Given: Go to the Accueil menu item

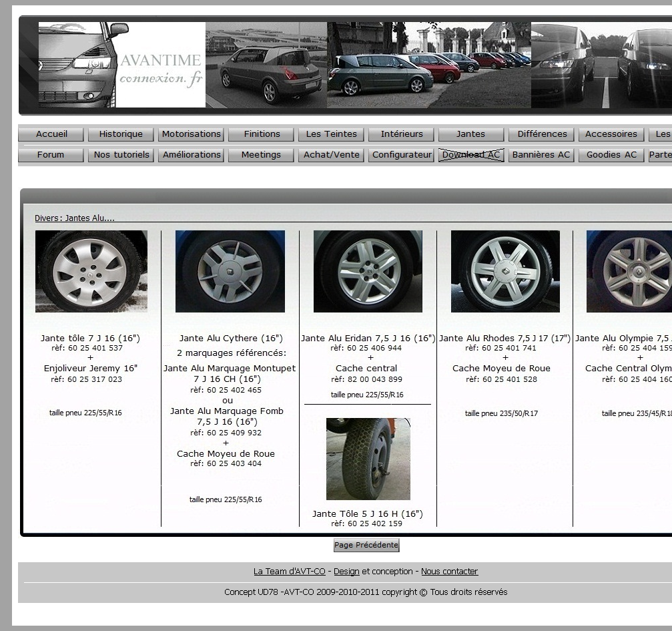Looking at the screenshot, I should pos(51,134).
